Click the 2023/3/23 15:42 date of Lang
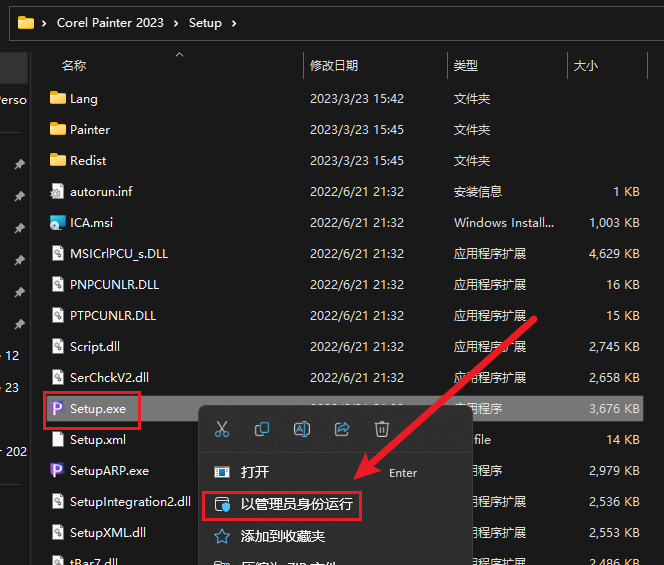664x565 pixels. (x=357, y=99)
